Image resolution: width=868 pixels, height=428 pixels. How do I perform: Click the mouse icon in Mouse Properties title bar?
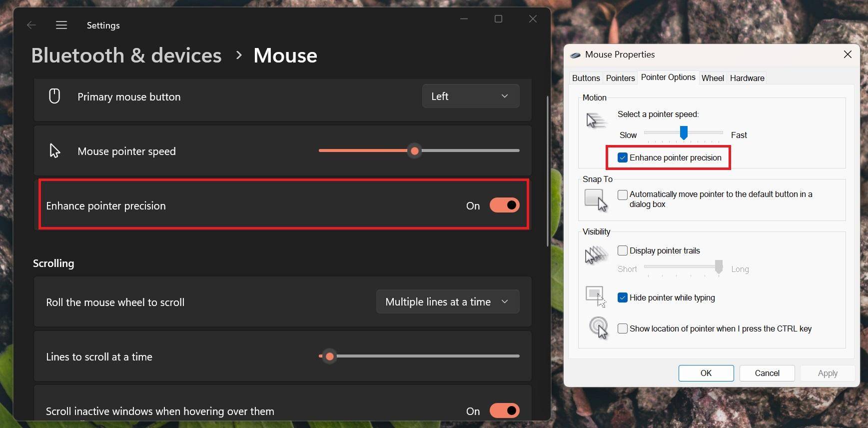coord(575,55)
